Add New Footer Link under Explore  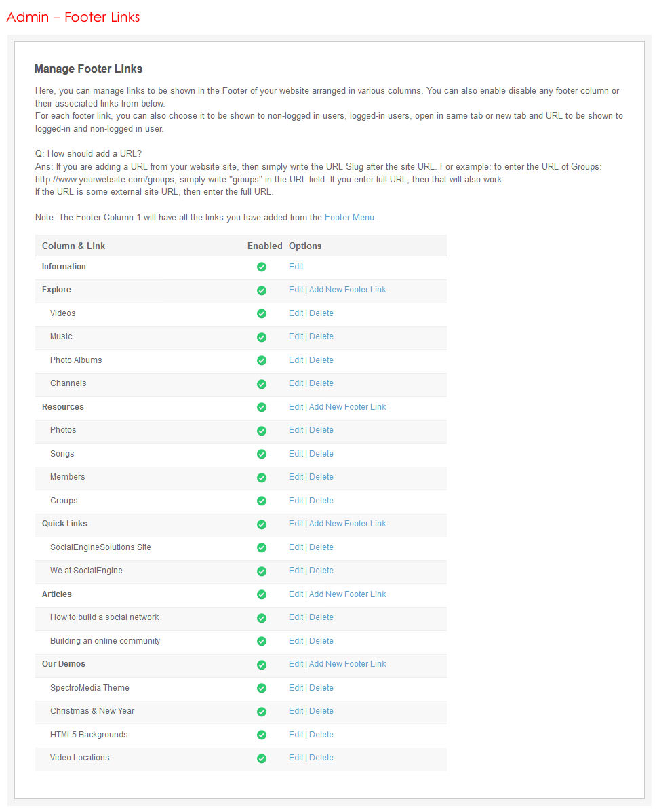(347, 290)
